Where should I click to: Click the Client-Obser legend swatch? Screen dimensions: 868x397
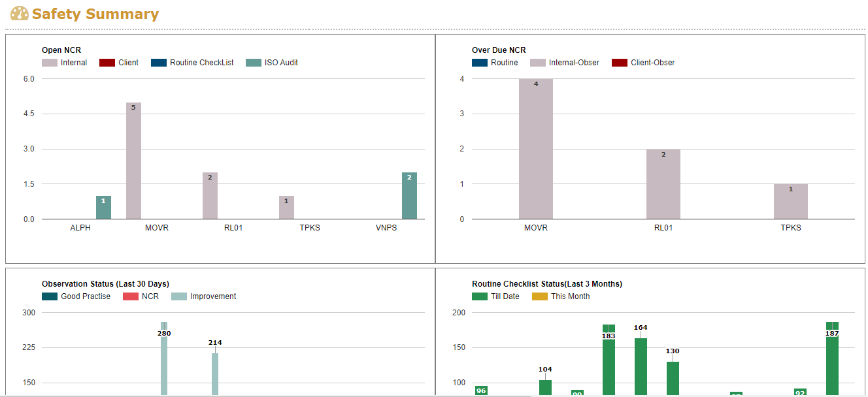pyautogui.click(x=620, y=63)
